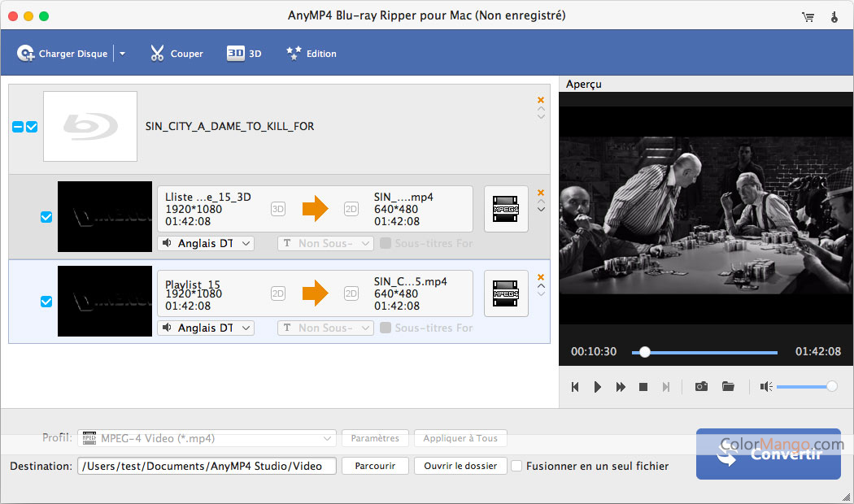Enable Fusionner en un seul fichier
Screen dimensions: 854x504
pos(516,466)
